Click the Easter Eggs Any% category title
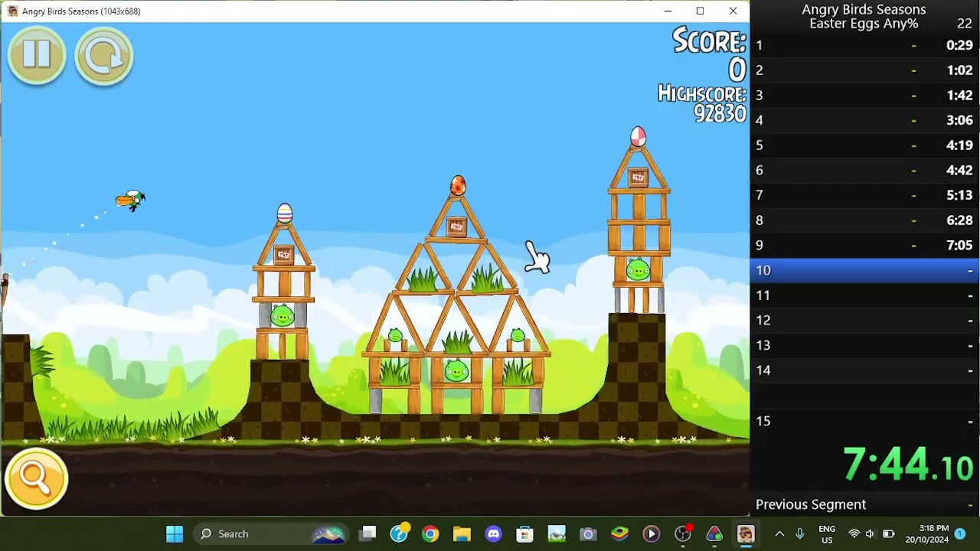Viewport: 980px width, 551px height. [x=864, y=24]
